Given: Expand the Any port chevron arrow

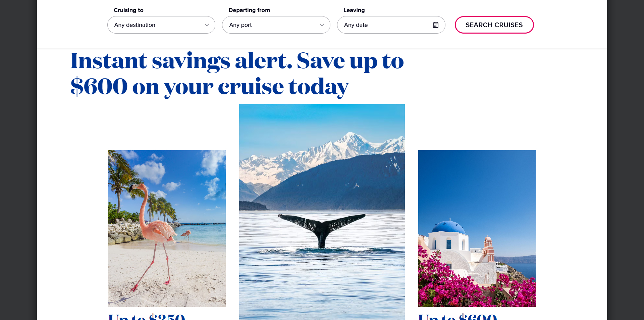Looking at the screenshot, I should [x=322, y=25].
